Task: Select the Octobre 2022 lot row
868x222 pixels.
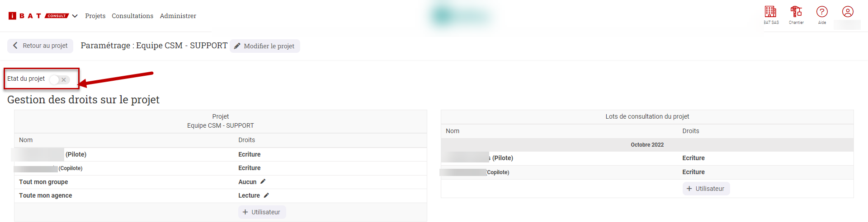Action: click(x=647, y=145)
